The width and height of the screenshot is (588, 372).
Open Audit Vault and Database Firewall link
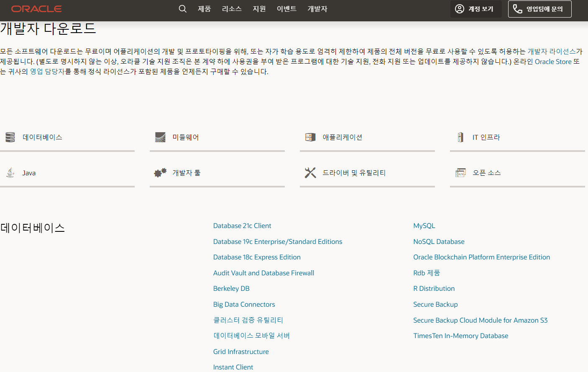pyautogui.click(x=263, y=273)
